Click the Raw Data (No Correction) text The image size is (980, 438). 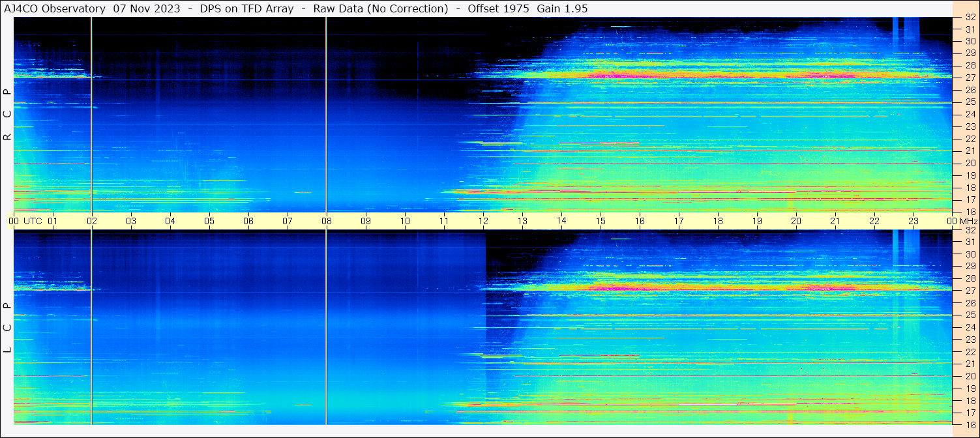pyautogui.click(x=380, y=8)
